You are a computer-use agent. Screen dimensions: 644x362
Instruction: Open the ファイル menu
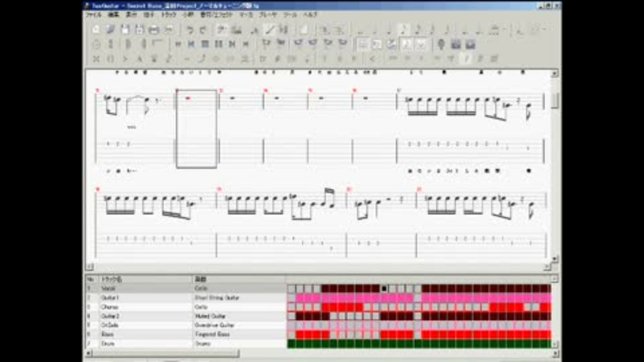[x=93, y=15]
